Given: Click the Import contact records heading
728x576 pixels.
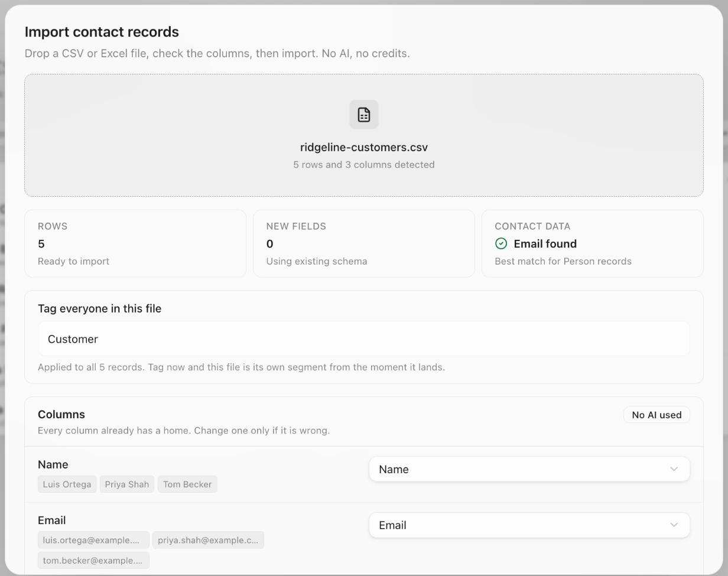Looking at the screenshot, I should (102, 32).
